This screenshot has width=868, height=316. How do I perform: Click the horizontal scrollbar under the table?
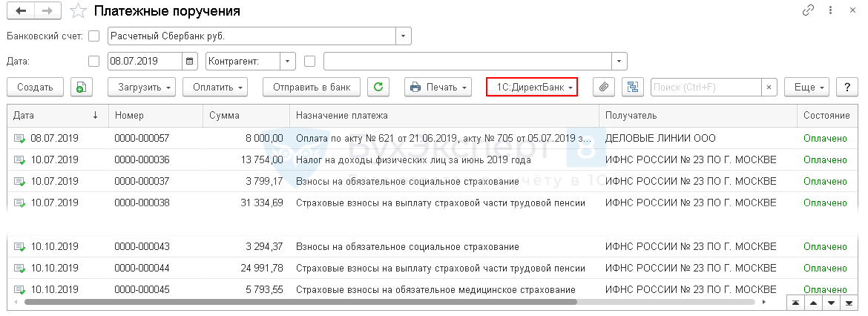(x=297, y=303)
